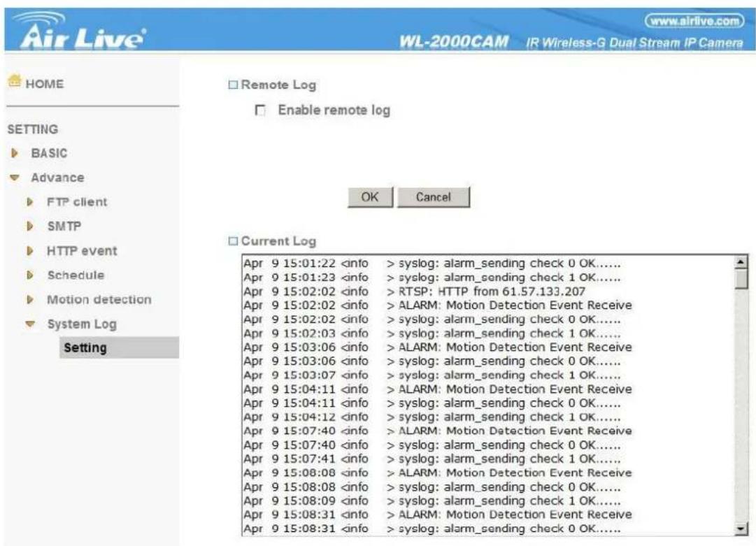Click log entry 15:08:09 alarm_sending check 1
This screenshot has width=756, height=546.
[x=432, y=501]
